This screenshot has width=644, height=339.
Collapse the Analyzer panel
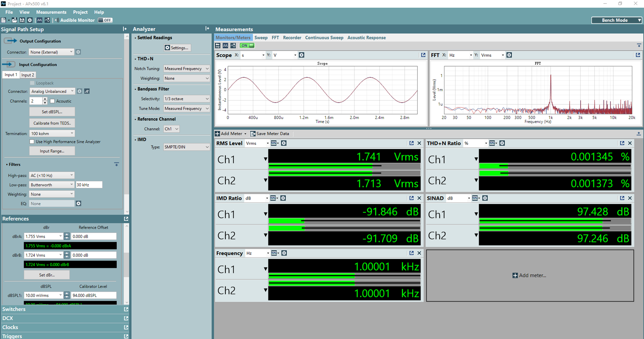[207, 29]
